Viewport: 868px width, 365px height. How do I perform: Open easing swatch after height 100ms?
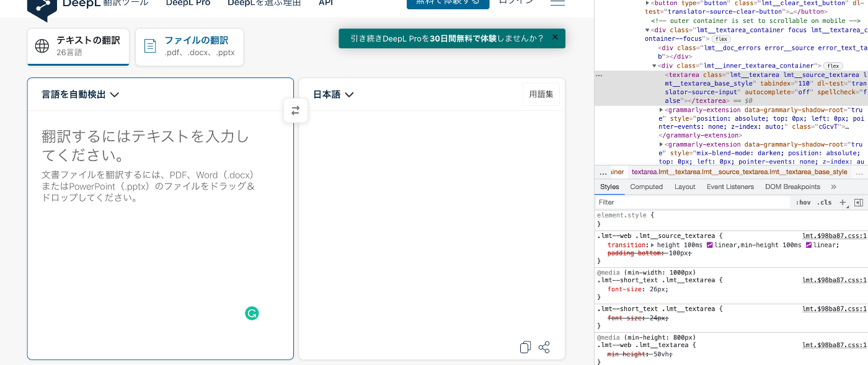(x=710, y=245)
